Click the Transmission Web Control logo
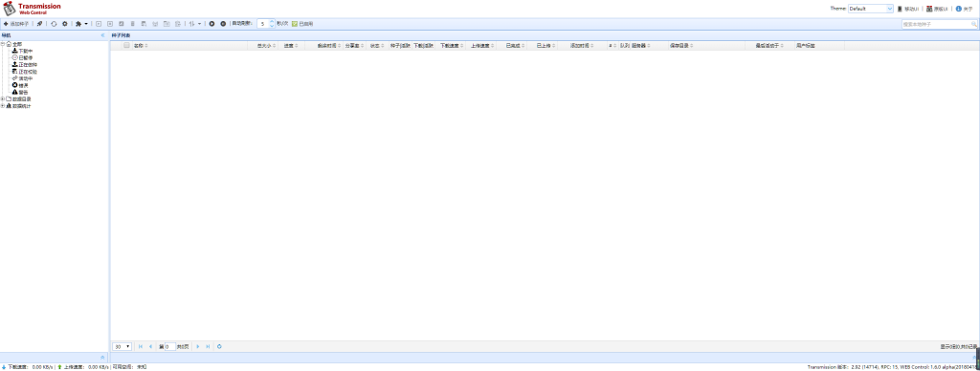 point(32,9)
